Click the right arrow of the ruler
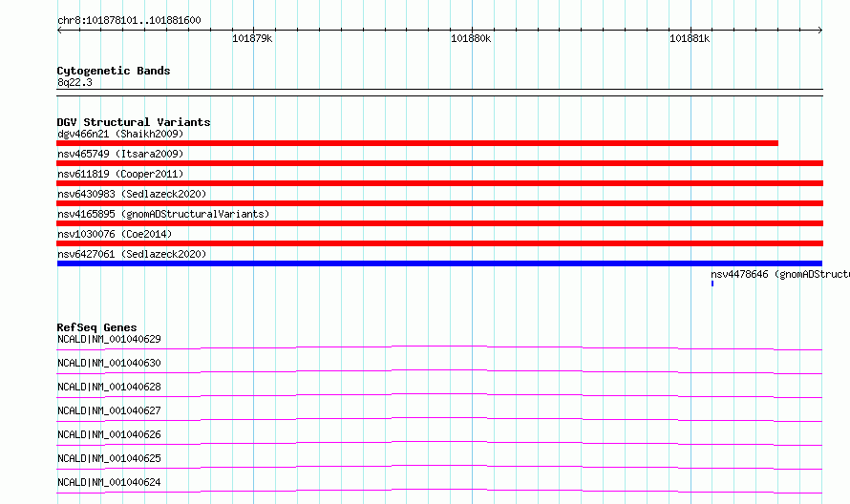This screenshot has height=504, width=850. pos(820,30)
